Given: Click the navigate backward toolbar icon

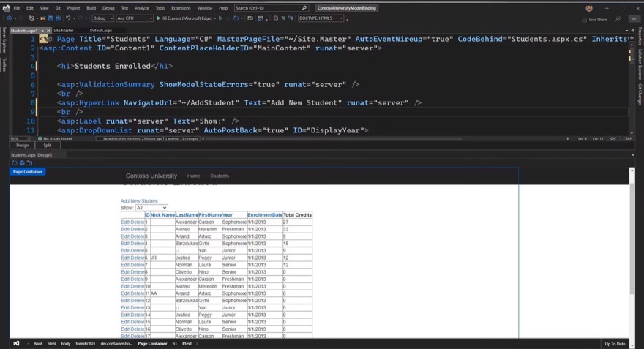Looking at the screenshot, I should click(x=9, y=18).
